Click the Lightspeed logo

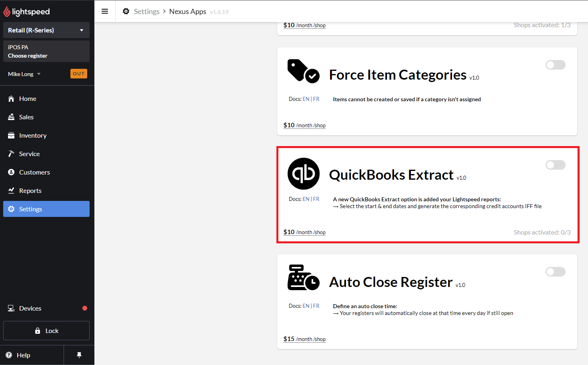[26, 12]
